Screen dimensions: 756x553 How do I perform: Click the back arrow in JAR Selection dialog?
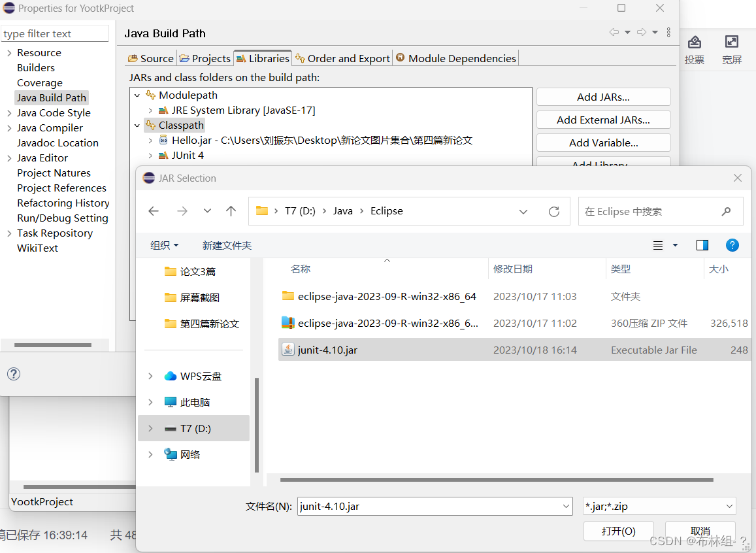(154, 211)
